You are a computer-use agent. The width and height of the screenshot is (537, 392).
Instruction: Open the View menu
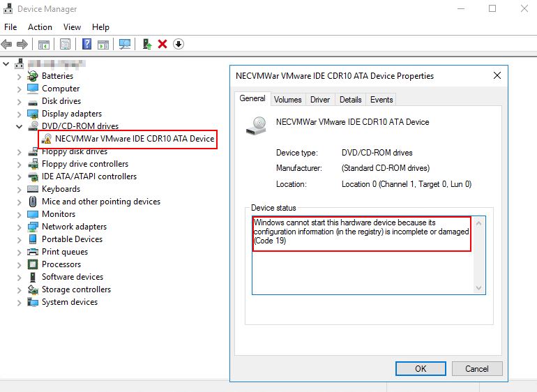pyautogui.click(x=72, y=27)
